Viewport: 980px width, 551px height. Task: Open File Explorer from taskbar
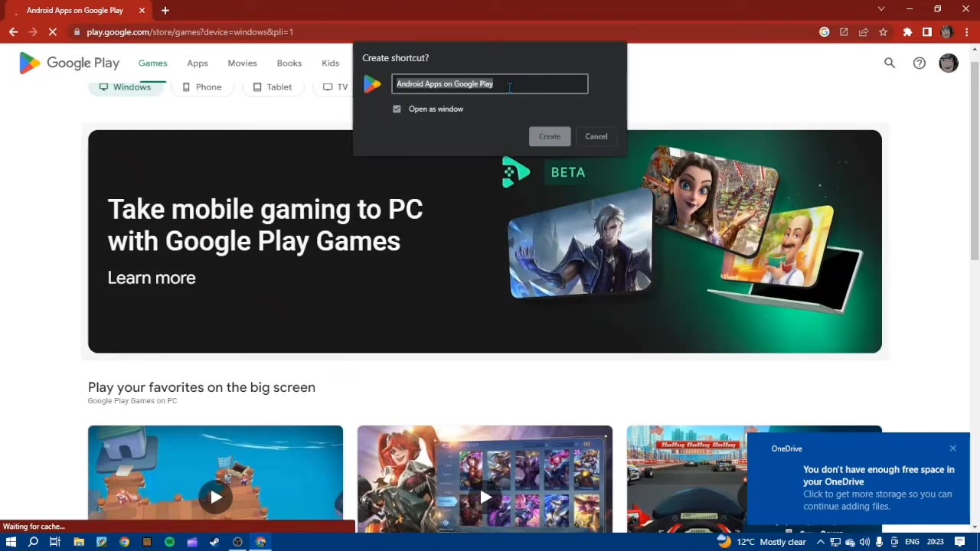pos(79,542)
